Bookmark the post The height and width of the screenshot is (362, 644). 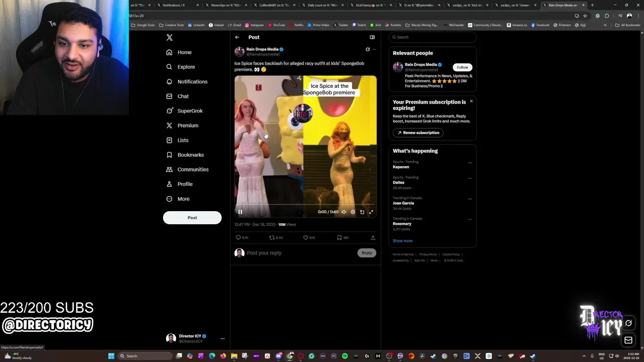339,237
